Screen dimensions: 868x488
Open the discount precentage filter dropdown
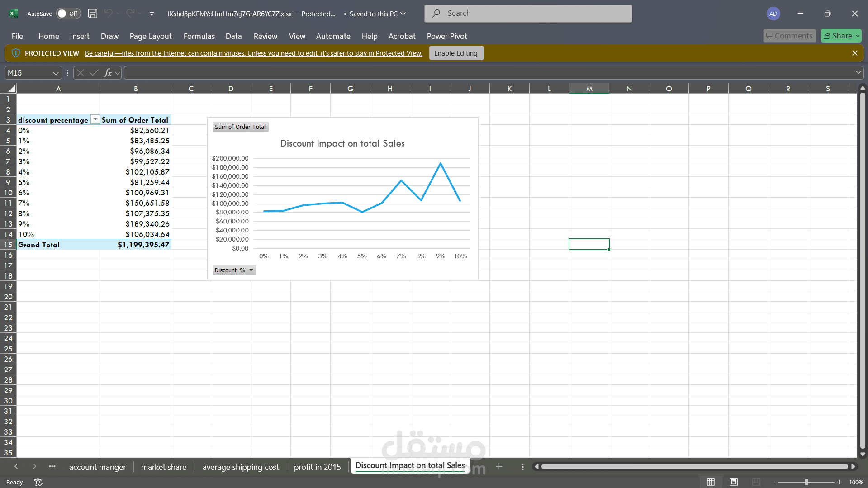(x=95, y=119)
